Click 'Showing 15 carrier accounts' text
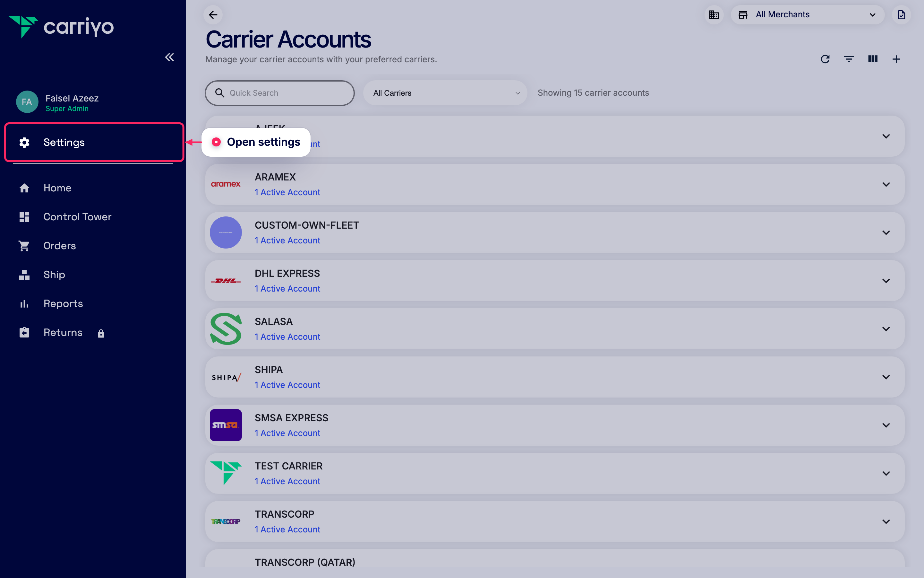 tap(593, 93)
